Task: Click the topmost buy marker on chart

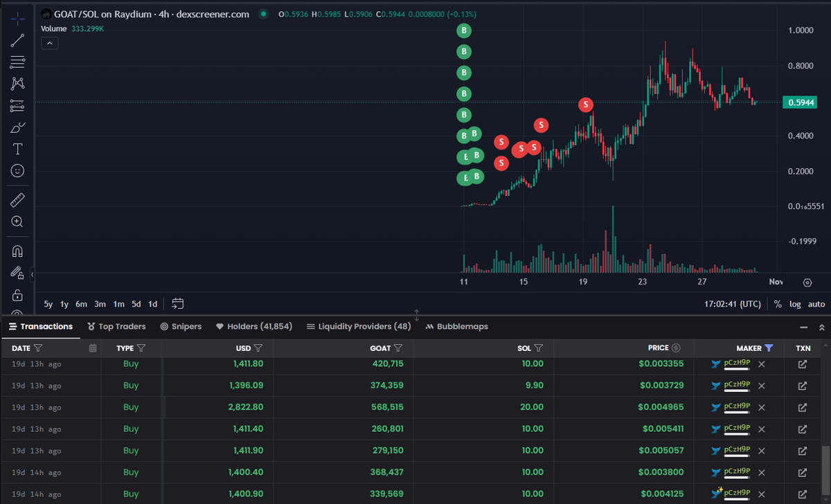Action: click(x=465, y=30)
